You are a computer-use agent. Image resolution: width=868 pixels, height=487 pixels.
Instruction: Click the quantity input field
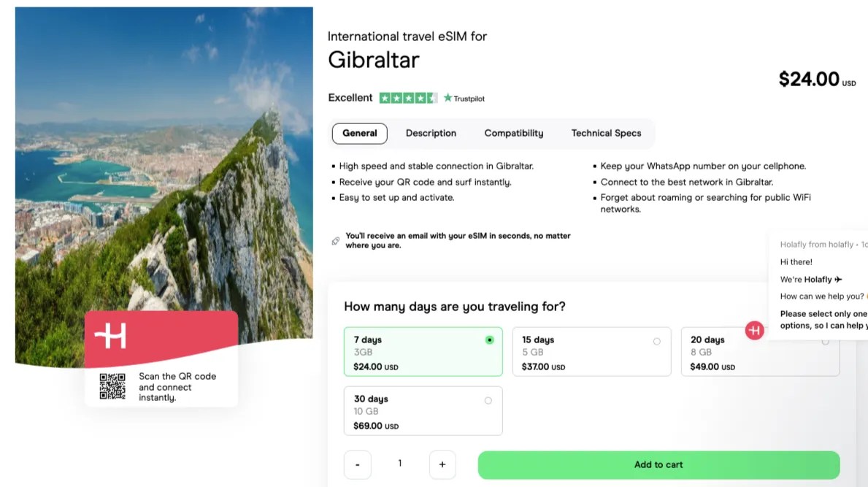[399, 464]
